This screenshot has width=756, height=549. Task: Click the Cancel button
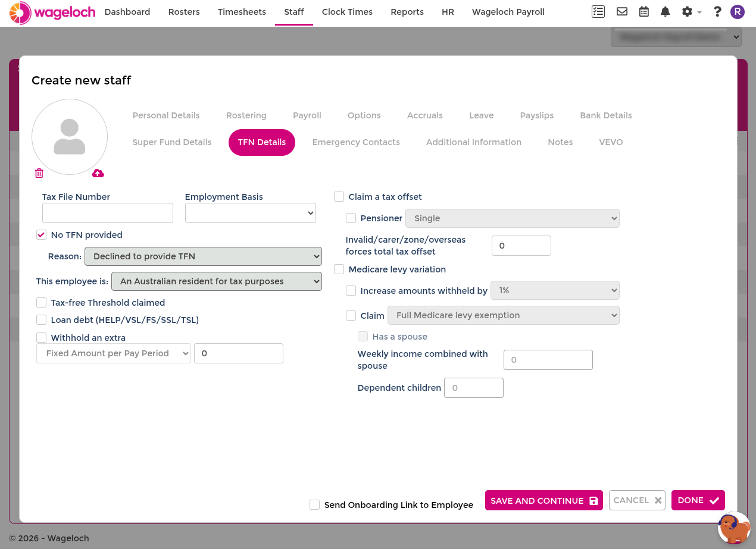point(637,500)
